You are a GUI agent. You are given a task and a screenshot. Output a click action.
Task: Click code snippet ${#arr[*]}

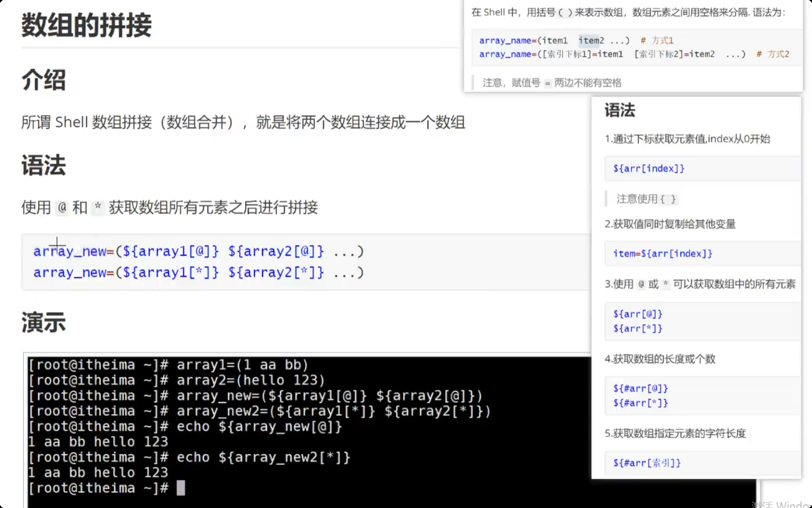tap(640, 403)
